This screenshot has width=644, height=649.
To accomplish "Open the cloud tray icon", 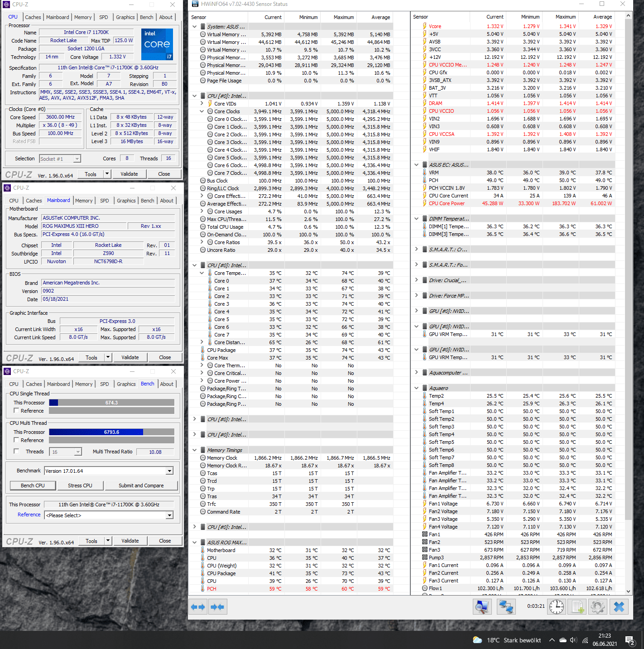I will point(562,640).
